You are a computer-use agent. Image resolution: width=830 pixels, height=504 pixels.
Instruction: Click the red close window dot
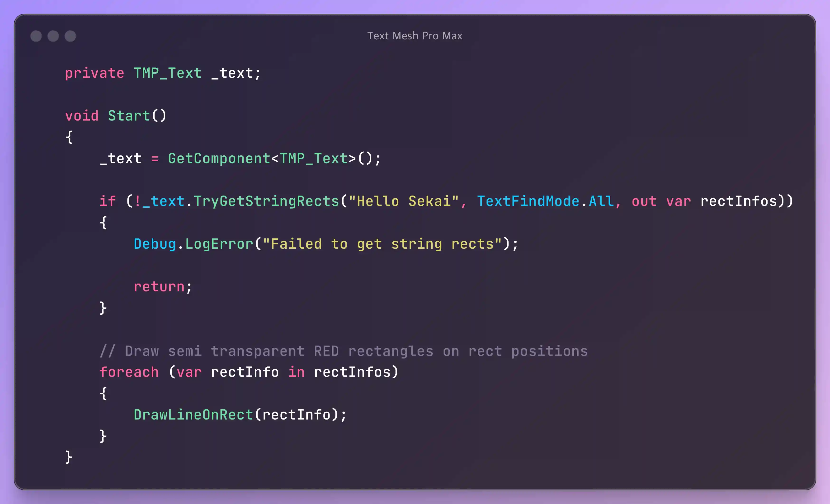tap(36, 36)
